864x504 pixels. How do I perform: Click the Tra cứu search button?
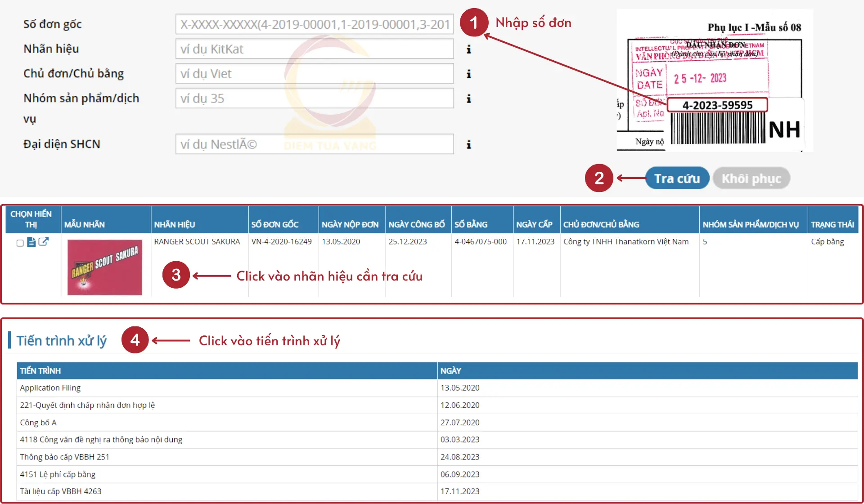point(677,178)
